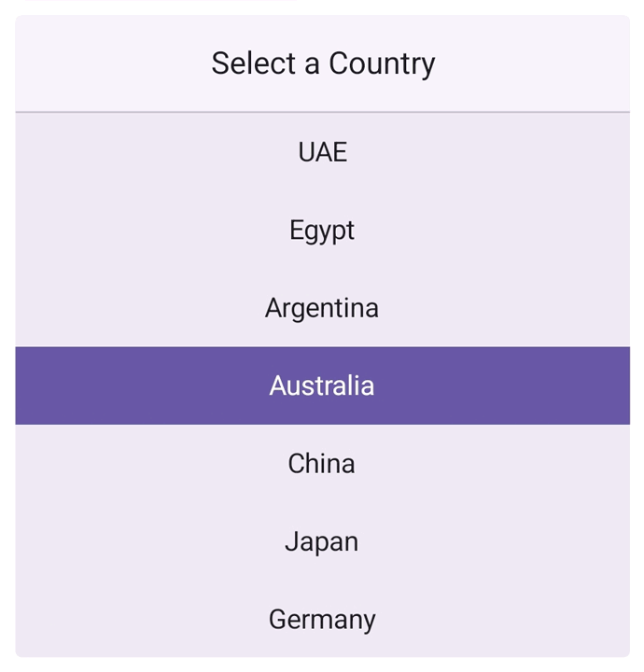Choose China as the country
This screenshot has width=644, height=672.
click(322, 464)
